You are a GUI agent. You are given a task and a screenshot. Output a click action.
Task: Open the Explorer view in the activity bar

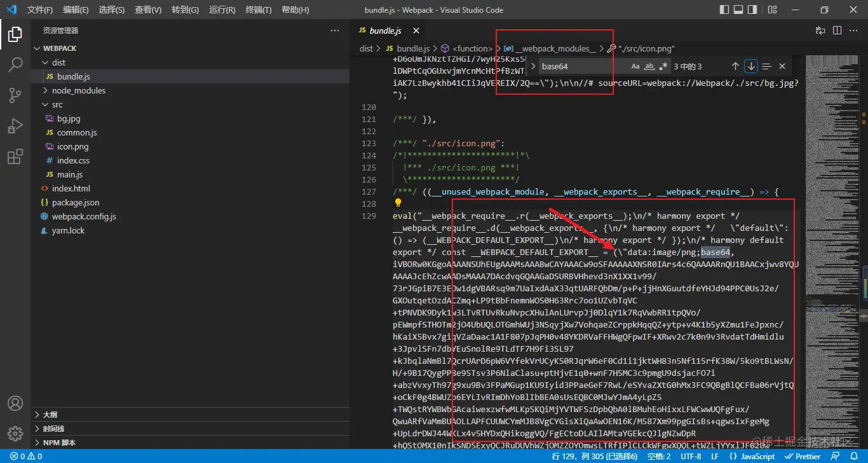15,34
